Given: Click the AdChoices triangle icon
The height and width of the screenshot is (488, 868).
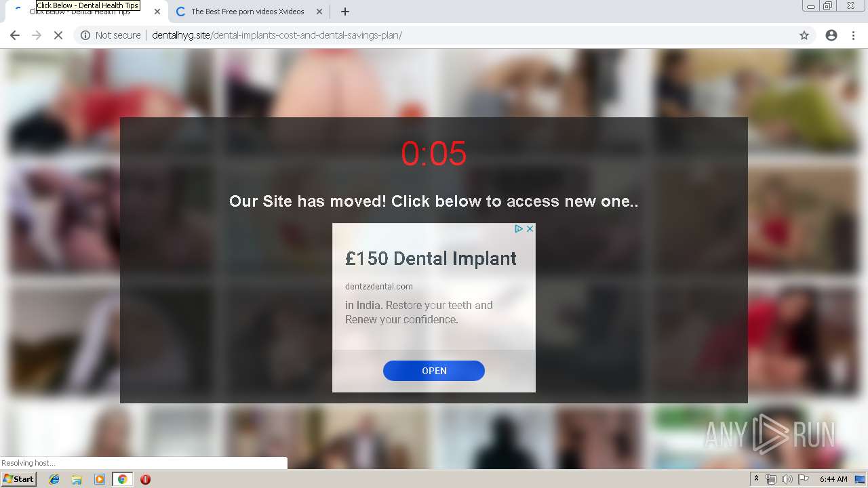Looking at the screenshot, I should click(x=519, y=229).
